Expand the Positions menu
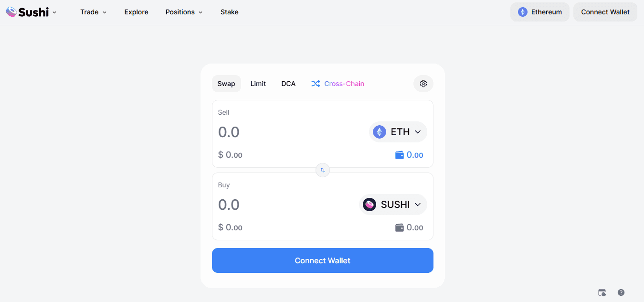 [184, 12]
